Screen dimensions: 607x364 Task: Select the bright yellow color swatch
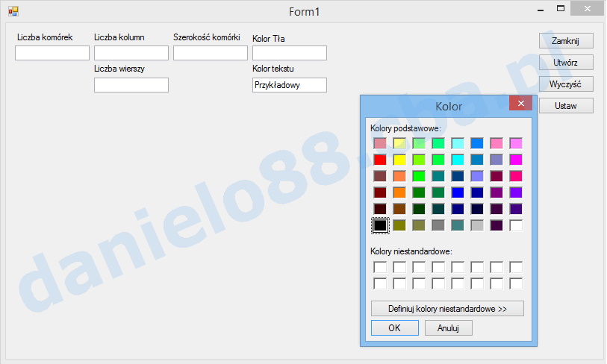pyautogui.click(x=399, y=160)
